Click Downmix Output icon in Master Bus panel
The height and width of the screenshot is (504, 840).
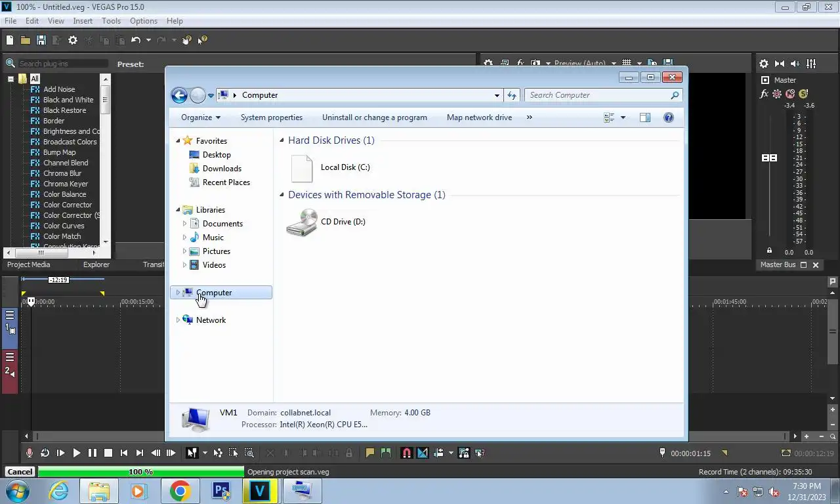780,64
